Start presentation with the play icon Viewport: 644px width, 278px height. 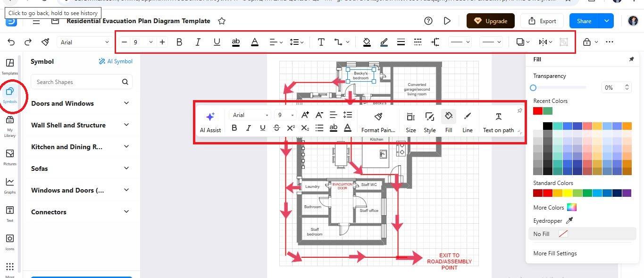pyautogui.click(x=447, y=21)
